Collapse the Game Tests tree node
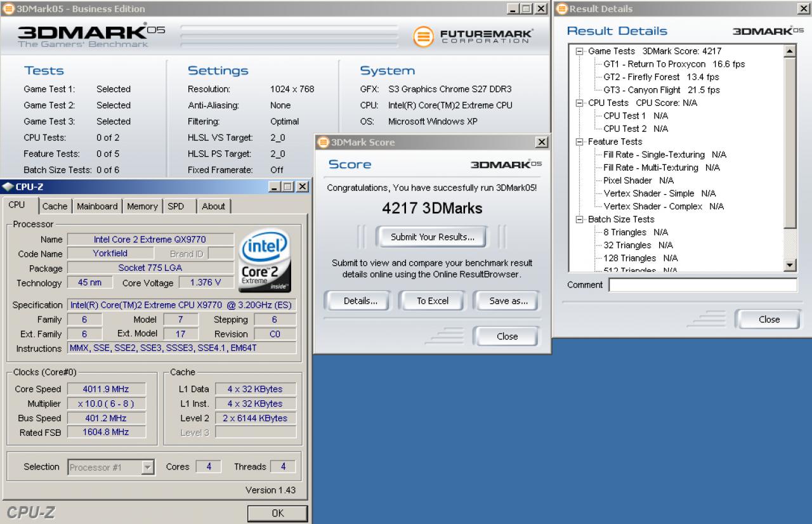 [x=579, y=51]
